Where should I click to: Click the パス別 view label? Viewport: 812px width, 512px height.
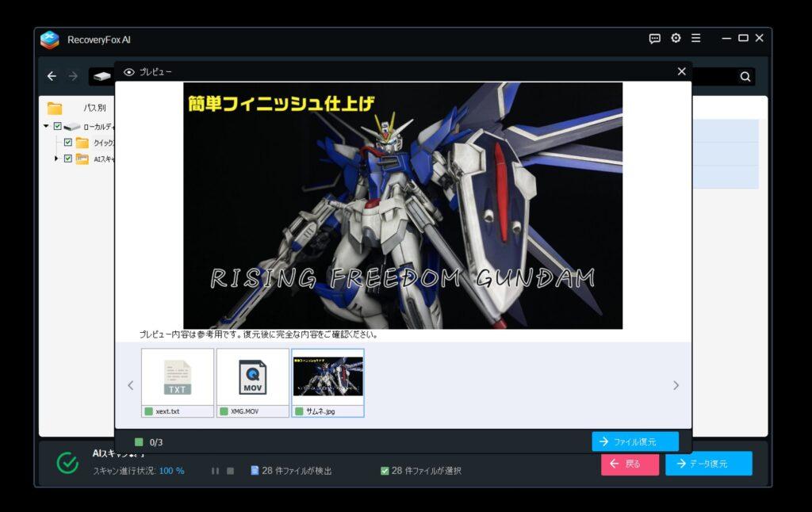pos(95,108)
